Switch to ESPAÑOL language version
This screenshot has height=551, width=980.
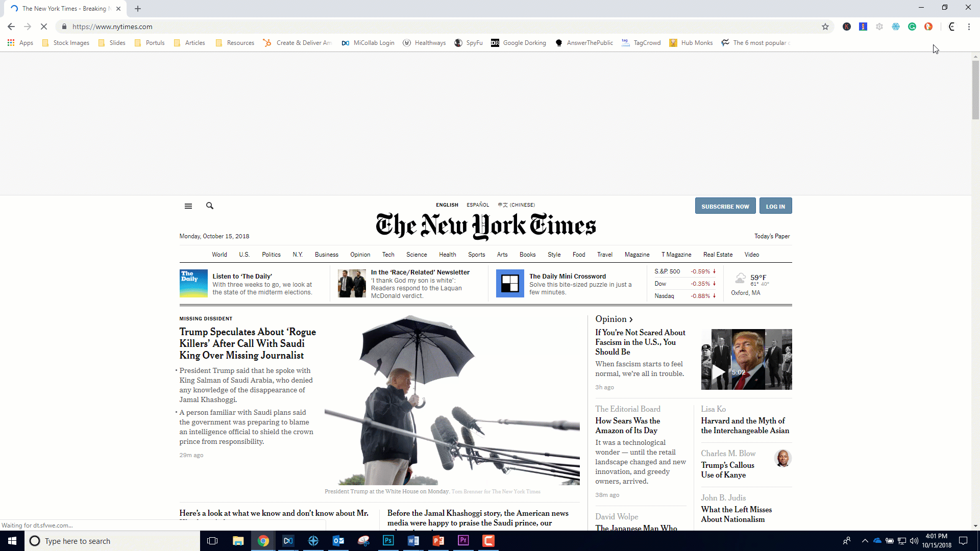(478, 205)
